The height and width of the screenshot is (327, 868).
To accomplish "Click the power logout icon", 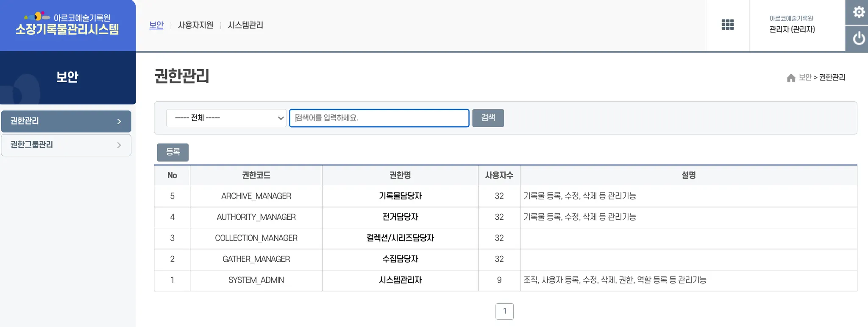I will coord(858,39).
